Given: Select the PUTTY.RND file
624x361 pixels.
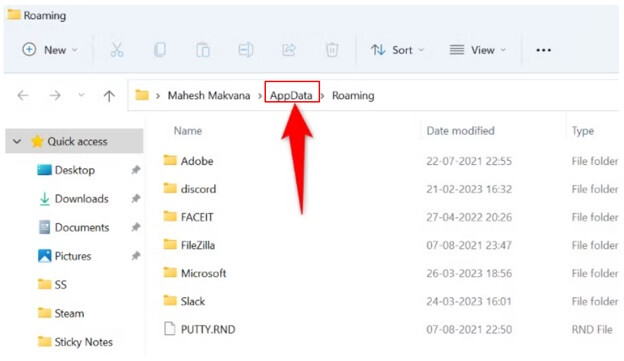Looking at the screenshot, I should tap(208, 329).
